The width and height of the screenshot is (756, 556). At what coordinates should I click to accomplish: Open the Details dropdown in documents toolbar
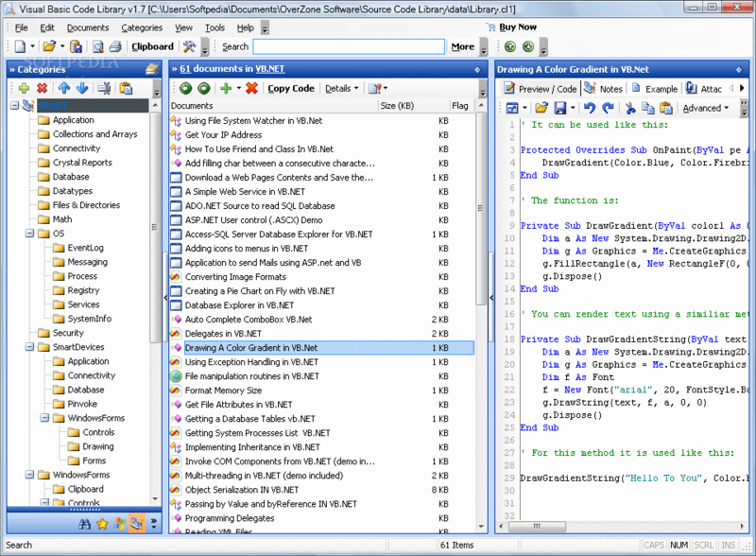click(x=342, y=88)
